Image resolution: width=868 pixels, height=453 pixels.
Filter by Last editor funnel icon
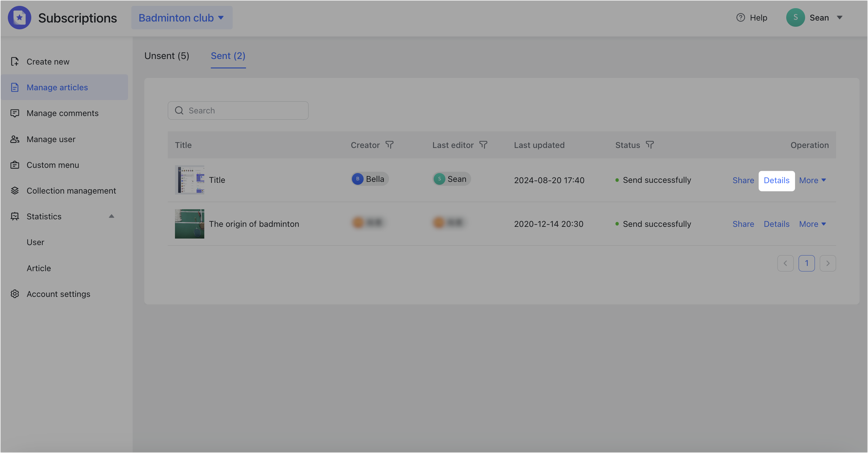(483, 145)
